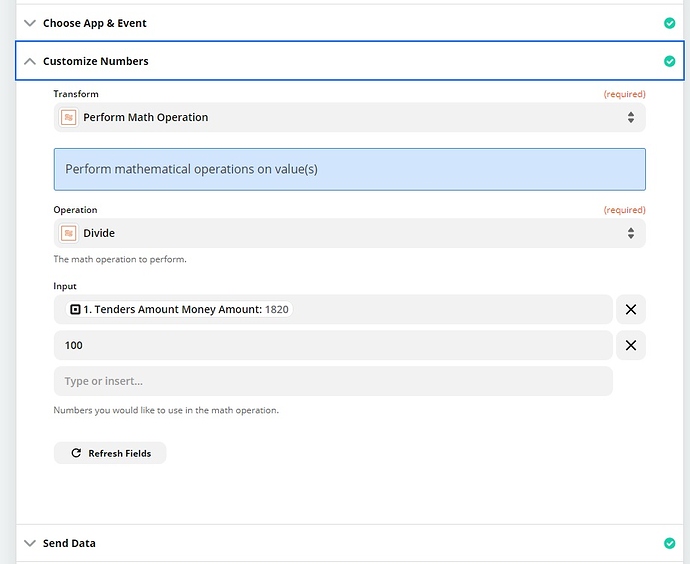Click the green checkmark on Choose App & Event
This screenshot has width=690, height=564.
click(x=669, y=23)
